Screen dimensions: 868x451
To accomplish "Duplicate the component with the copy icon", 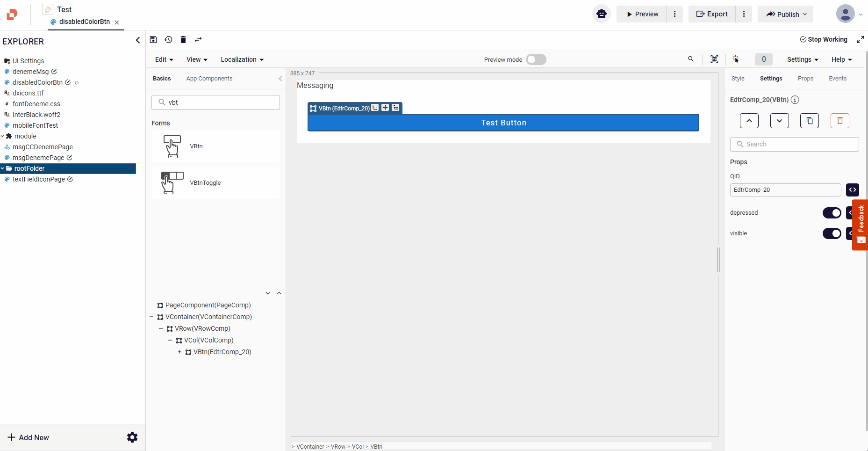I will (x=809, y=121).
